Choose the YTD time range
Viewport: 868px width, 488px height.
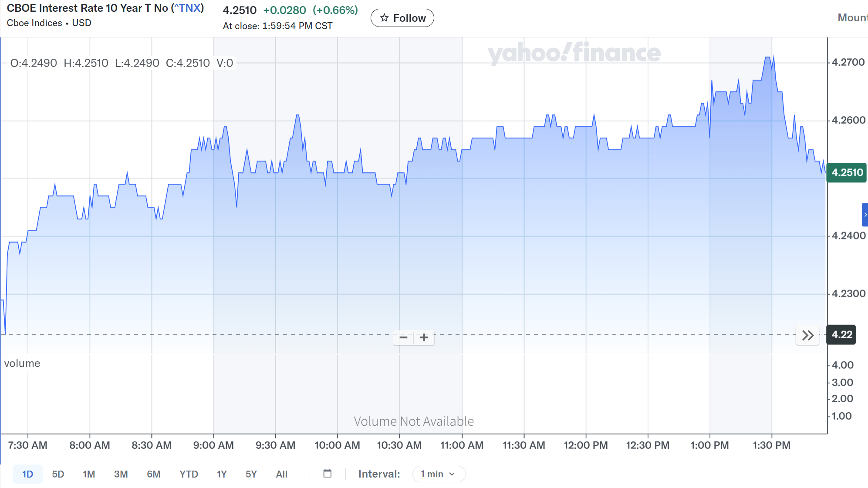click(x=189, y=474)
